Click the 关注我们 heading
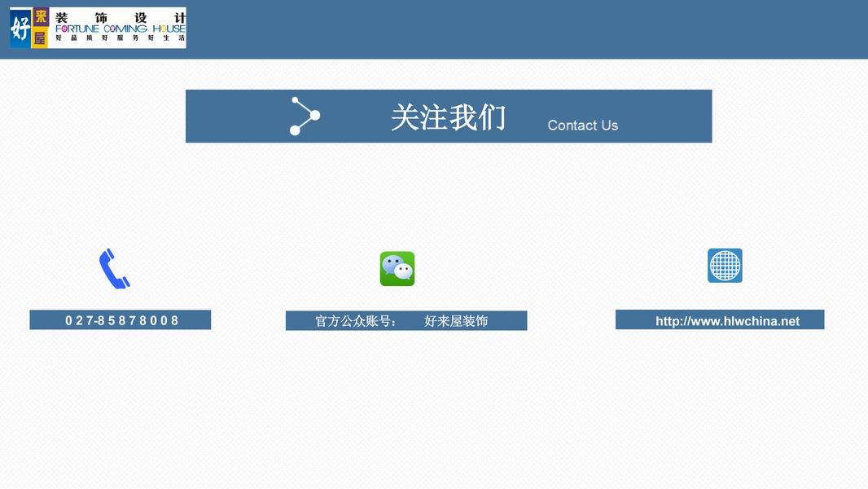The width and height of the screenshot is (868, 489). pos(448,117)
